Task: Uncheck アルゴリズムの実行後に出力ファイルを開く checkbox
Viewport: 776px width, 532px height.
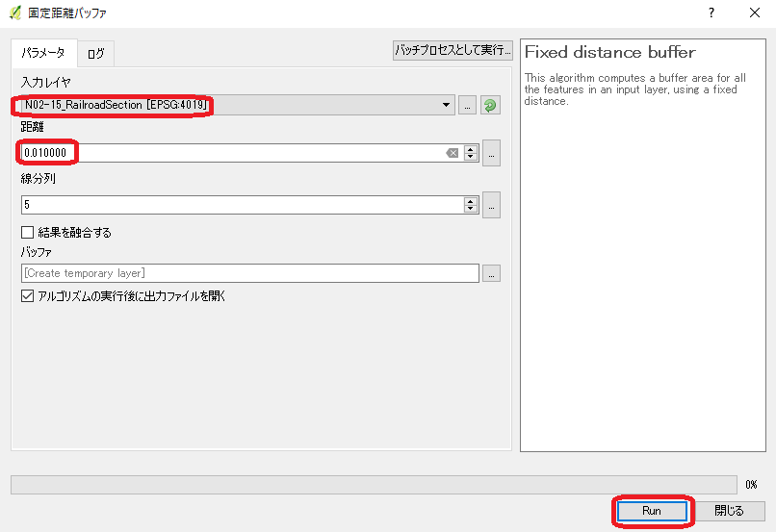Action: point(27,296)
